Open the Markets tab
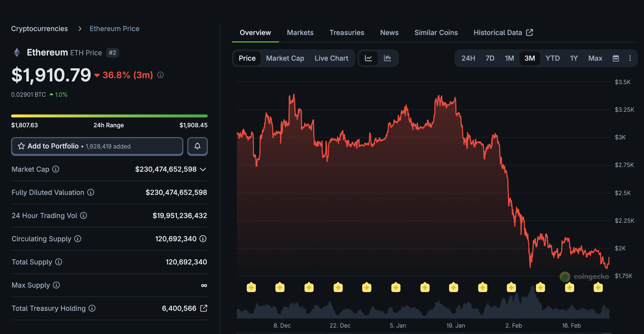 300,33
